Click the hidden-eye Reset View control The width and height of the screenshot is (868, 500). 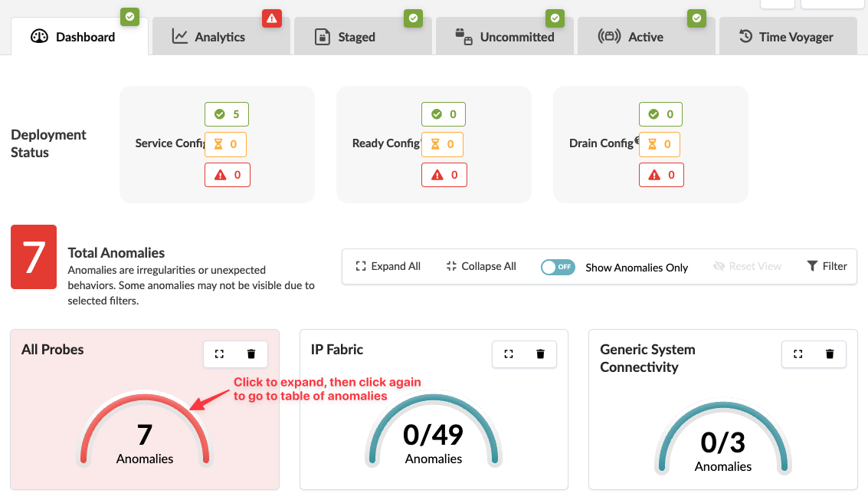747,266
